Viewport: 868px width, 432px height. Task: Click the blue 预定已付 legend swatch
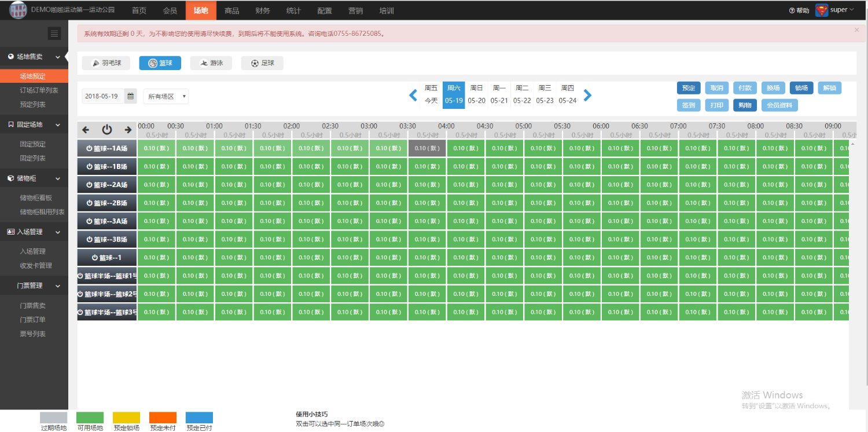199,418
